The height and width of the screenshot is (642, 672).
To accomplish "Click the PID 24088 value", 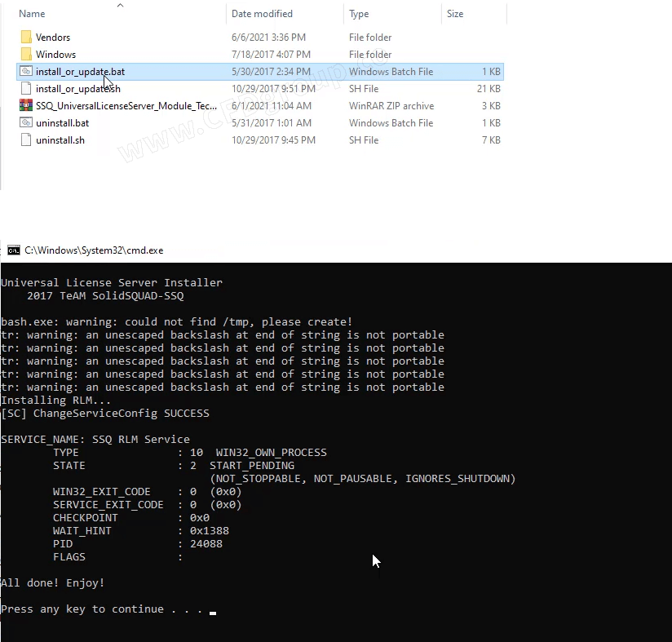I will [x=206, y=544].
